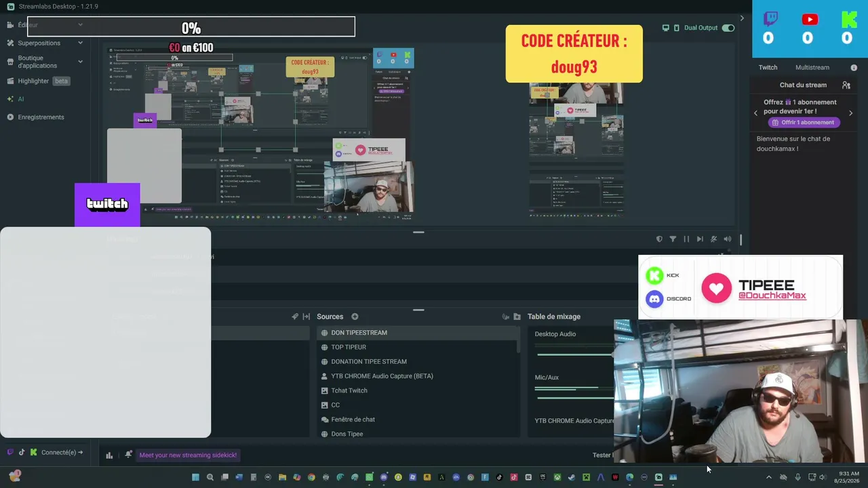Click the app store icon in sidebar
The image size is (868, 488).
(10, 62)
